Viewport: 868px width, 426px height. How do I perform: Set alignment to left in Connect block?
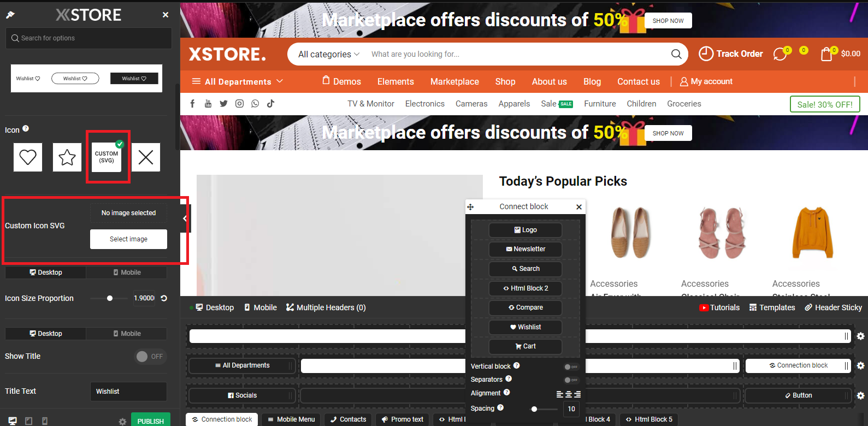[560, 394]
